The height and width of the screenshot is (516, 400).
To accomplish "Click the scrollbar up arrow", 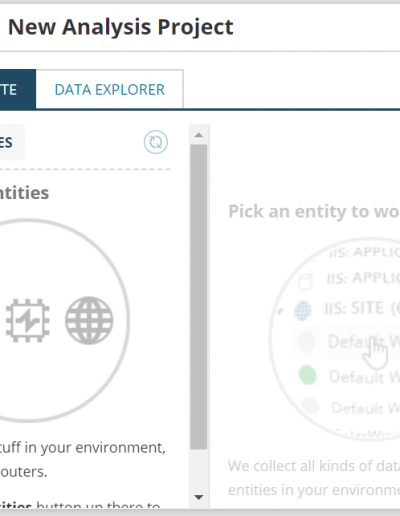I will click(199, 135).
